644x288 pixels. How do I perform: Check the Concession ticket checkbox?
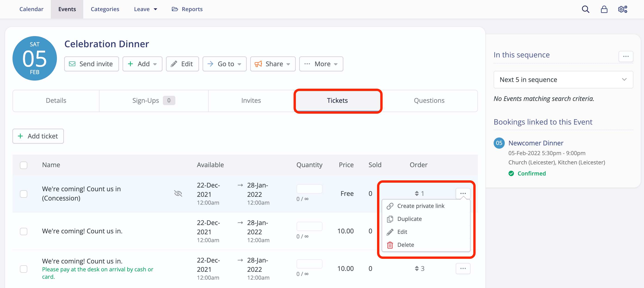click(x=24, y=194)
